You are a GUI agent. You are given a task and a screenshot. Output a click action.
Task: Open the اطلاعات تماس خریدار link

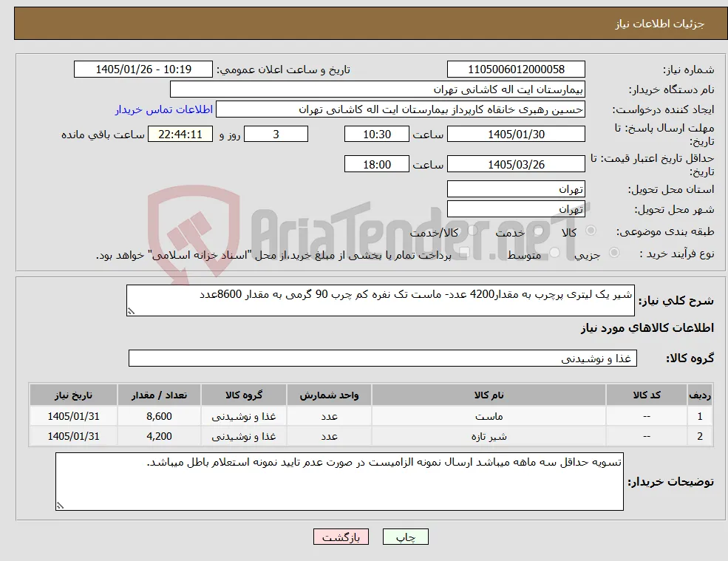click(164, 109)
